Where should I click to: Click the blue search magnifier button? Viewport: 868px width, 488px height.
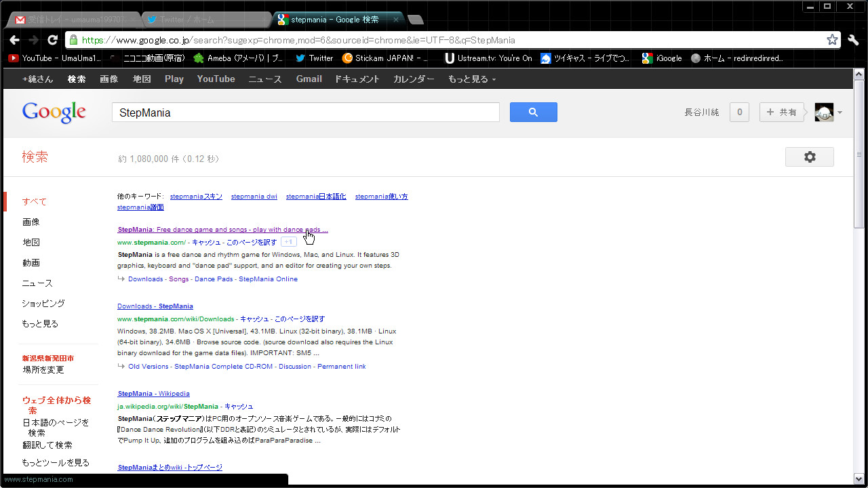533,113
